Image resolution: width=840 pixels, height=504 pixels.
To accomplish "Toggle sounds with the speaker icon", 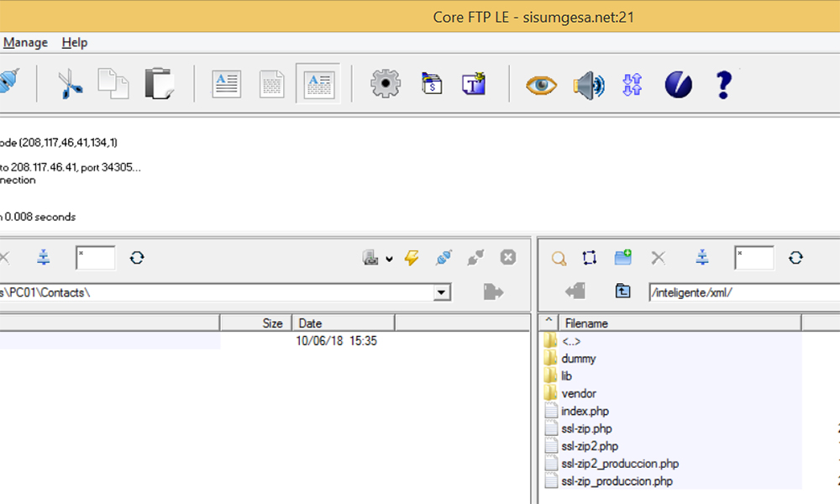I will point(589,85).
